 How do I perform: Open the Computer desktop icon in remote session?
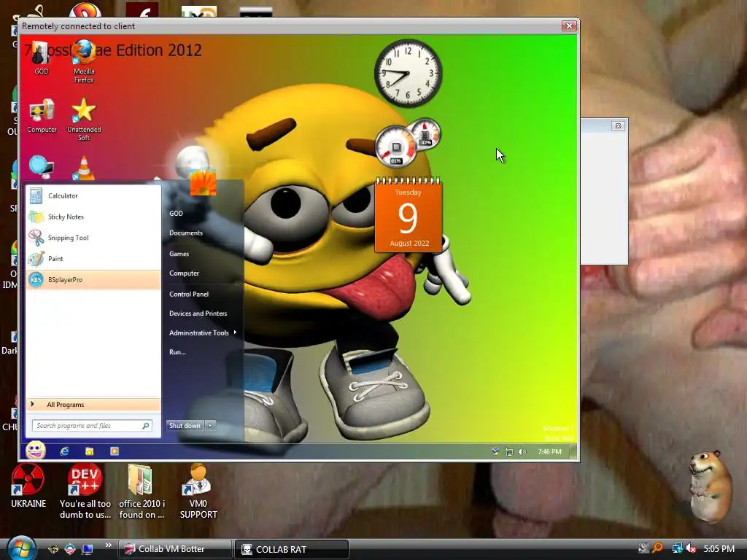(x=42, y=116)
